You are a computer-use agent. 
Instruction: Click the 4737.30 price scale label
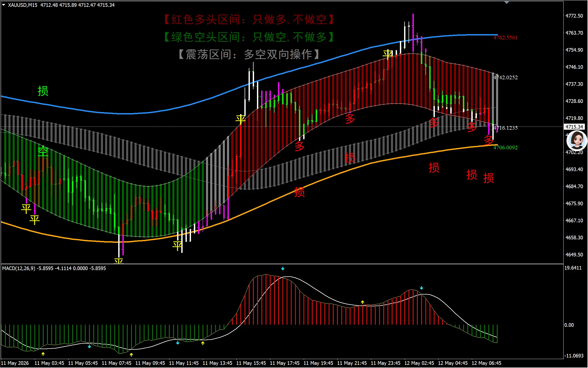[574, 84]
